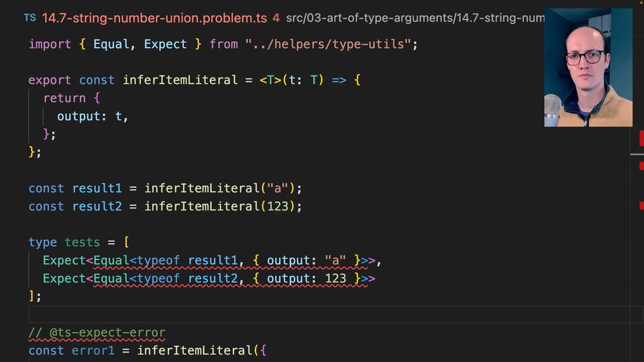Click the problems count badge showing 4
This screenshot has height=362, width=644.
(276, 18)
